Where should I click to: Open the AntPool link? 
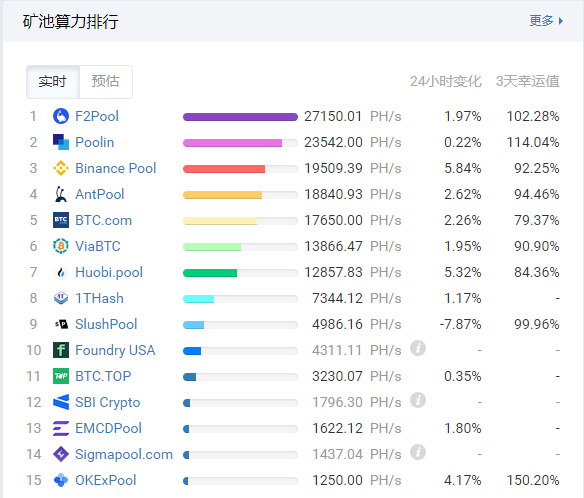point(99,194)
